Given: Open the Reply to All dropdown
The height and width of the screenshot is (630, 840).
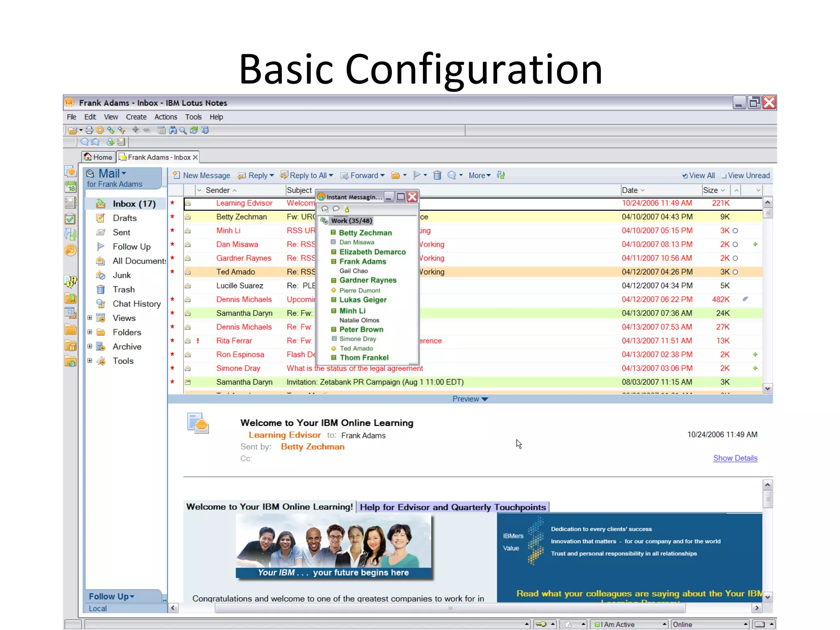Looking at the screenshot, I should point(331,176).
